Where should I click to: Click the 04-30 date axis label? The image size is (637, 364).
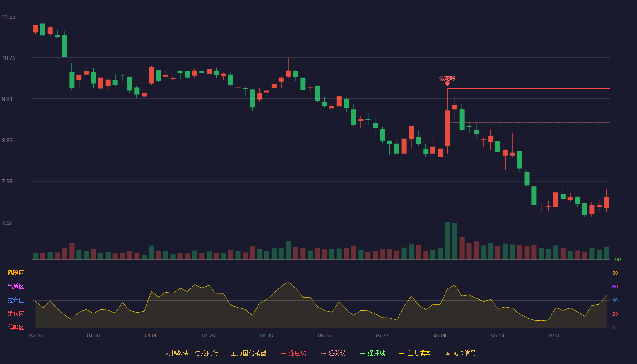(x=267, y=335)
